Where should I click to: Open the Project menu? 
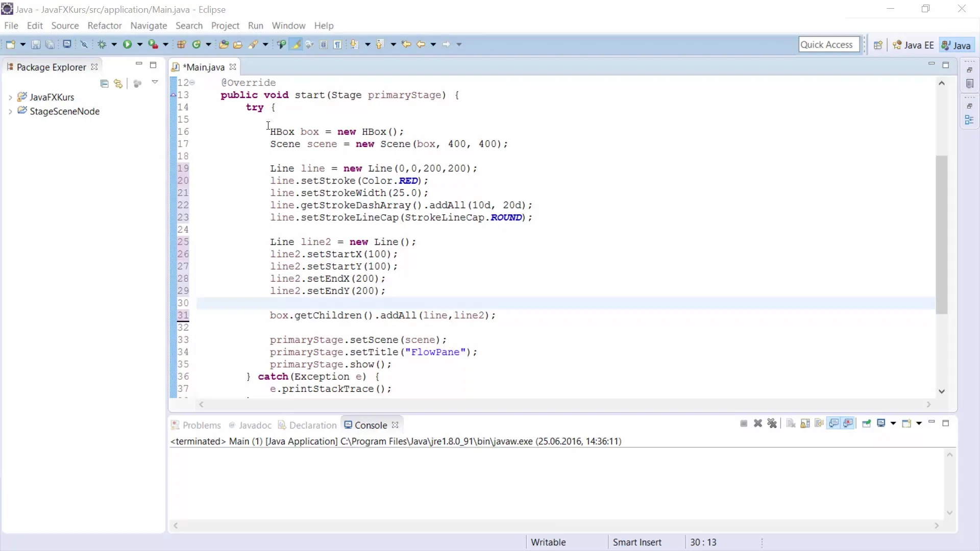click(x=225, y=26)
